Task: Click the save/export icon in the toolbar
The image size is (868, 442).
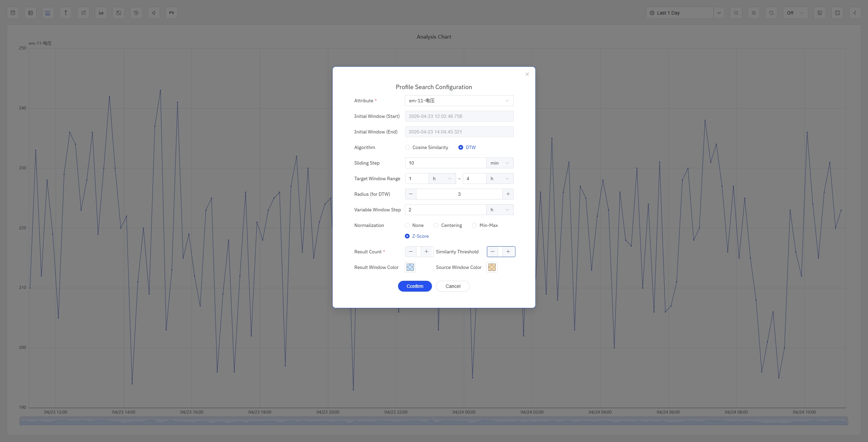Action: (13, 13)
